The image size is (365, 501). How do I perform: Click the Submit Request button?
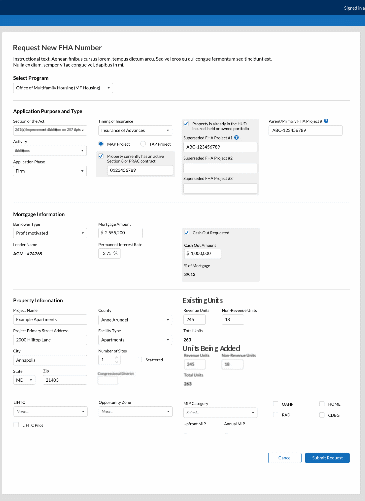click(x=327, y=458)
